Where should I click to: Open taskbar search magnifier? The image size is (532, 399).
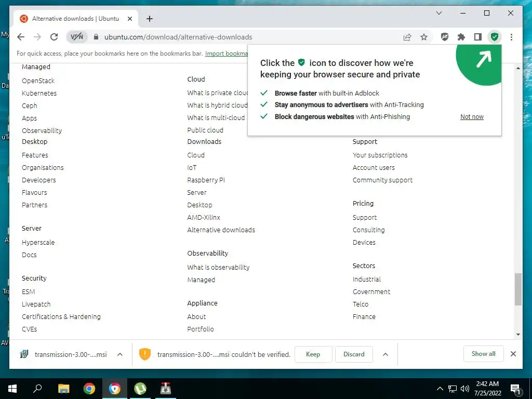(37, 388)
